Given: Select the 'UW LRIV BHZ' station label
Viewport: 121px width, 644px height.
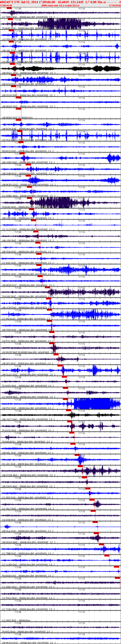Looking at the screenshot, I should (9, 241).
